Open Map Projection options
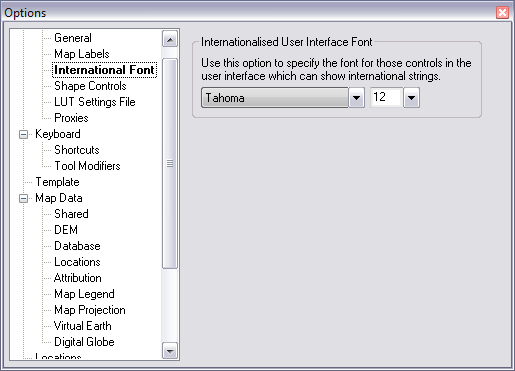Image resolution: width=515 pixels, height=371 pixels. click(x=90, y=310)
